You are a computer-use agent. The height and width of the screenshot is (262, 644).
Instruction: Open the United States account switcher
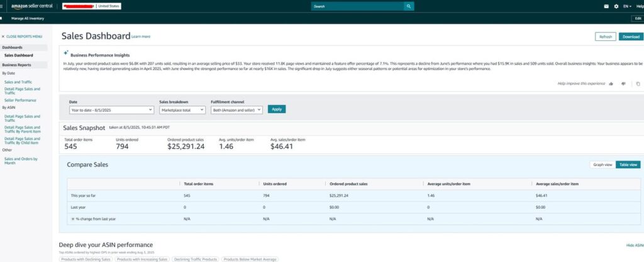click(92, 6)
